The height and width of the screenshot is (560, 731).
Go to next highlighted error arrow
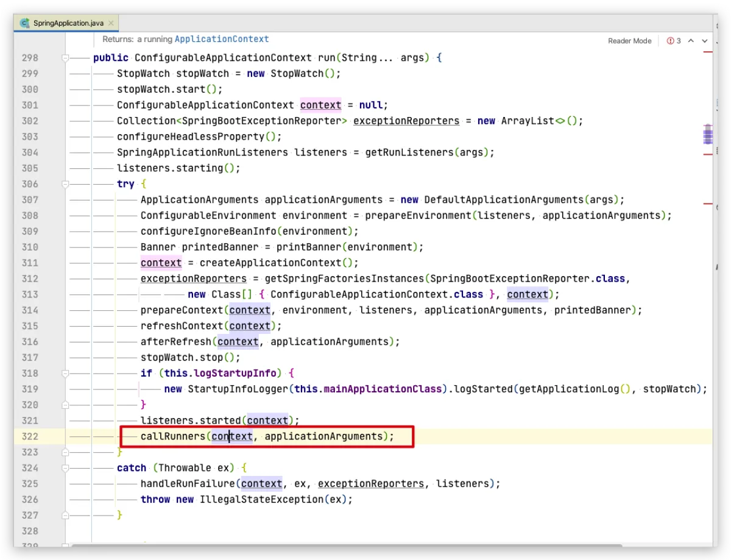point(705,41)
